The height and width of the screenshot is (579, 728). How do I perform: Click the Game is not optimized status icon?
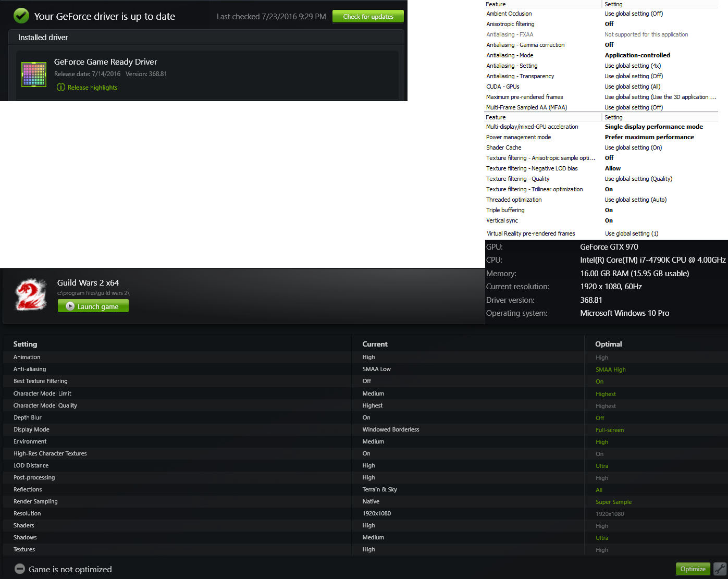[x=20, y=569]
